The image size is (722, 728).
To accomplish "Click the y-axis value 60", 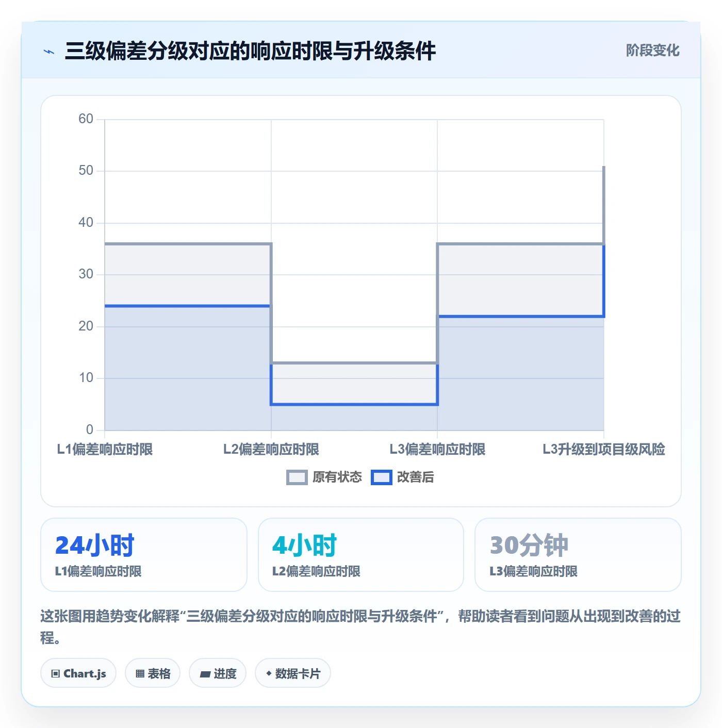I will 86,119.
